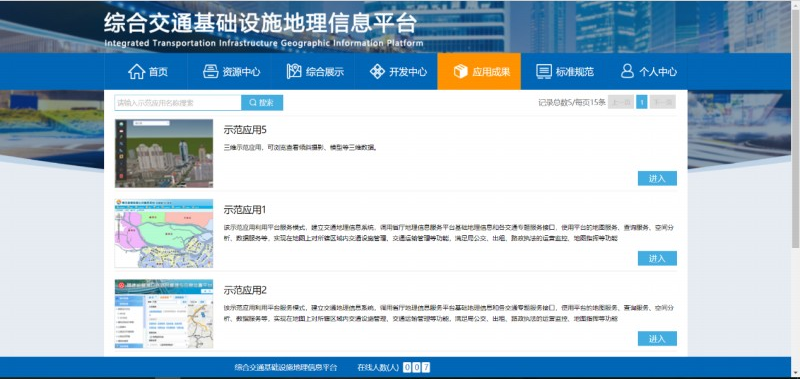Click the map icon for 综合展示
Screen dimensions: 800x379
pyautogui.click(x=294, y=71)
